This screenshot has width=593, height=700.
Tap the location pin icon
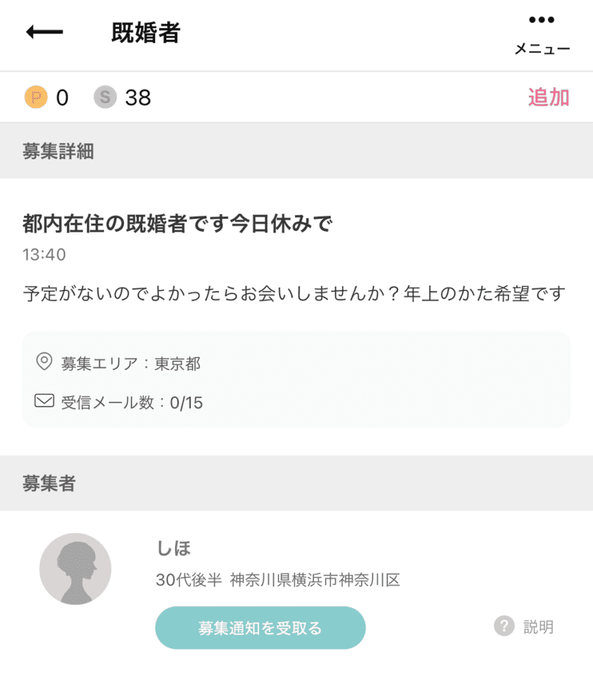[44, 362]
